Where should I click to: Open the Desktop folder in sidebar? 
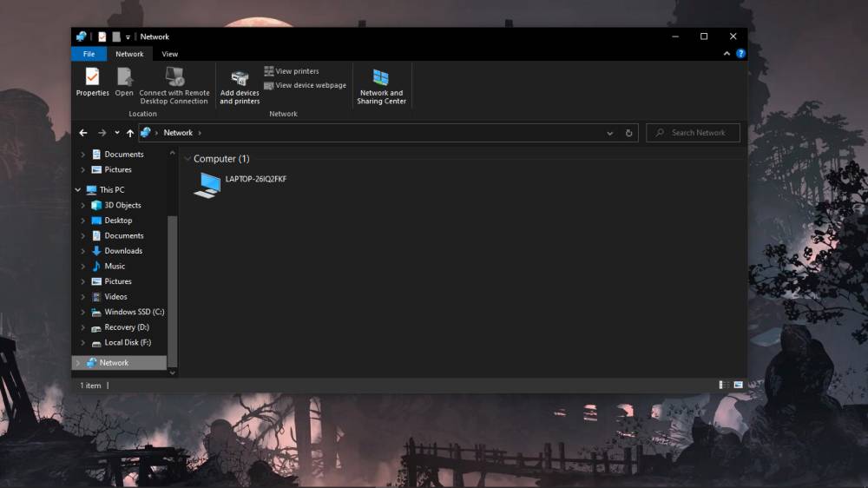(118, 221)
